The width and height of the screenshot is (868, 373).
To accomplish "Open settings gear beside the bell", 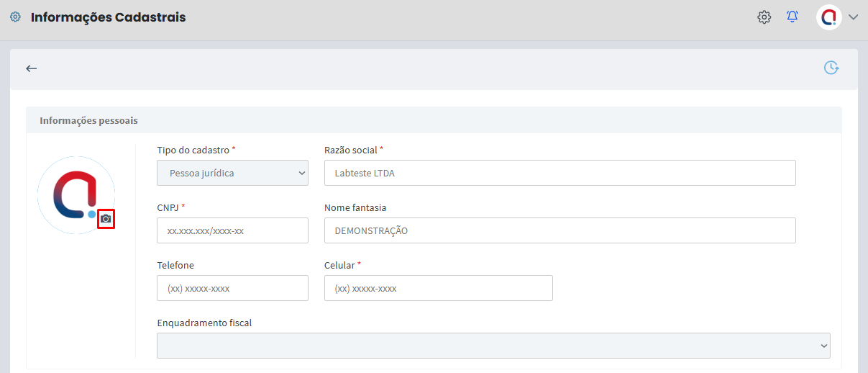I will pos(764,17).
